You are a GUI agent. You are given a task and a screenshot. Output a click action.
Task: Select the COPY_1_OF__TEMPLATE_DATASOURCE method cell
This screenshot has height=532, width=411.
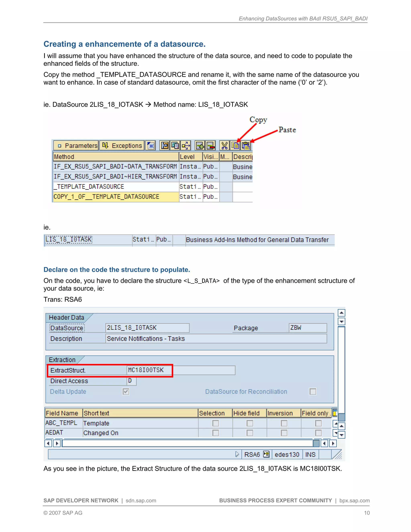pos(116,197)
